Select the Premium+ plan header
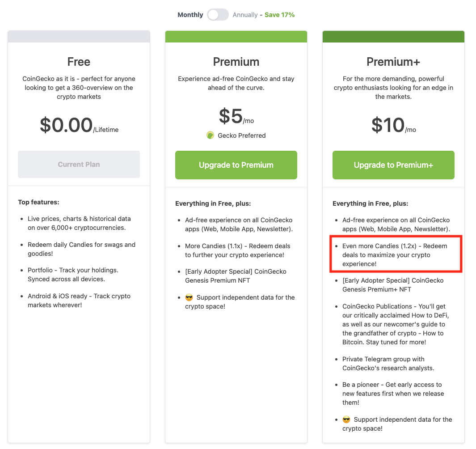 393,62
